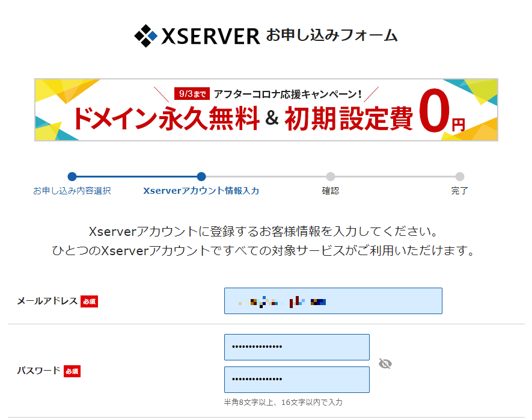Click the お申し込みフォーム heading text
The image size is (532, 420).
332,36
